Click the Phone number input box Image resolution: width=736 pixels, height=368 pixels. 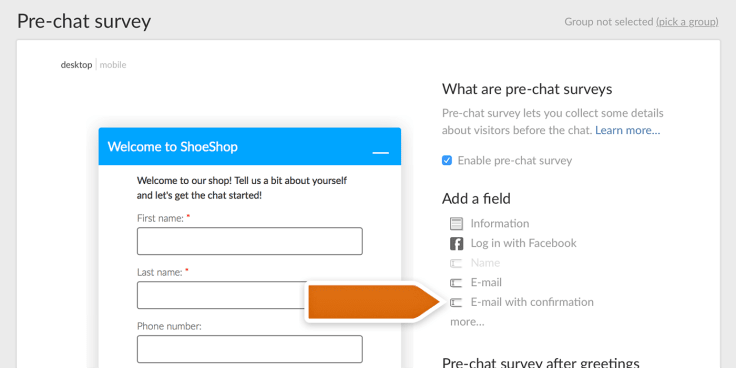coord(250,349)
